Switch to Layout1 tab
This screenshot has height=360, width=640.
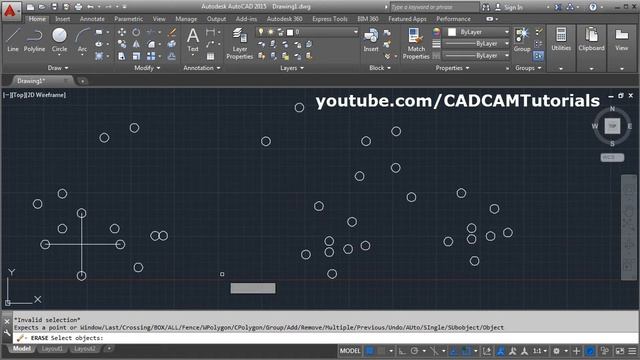pyautogui.click(x=52, y=349)
